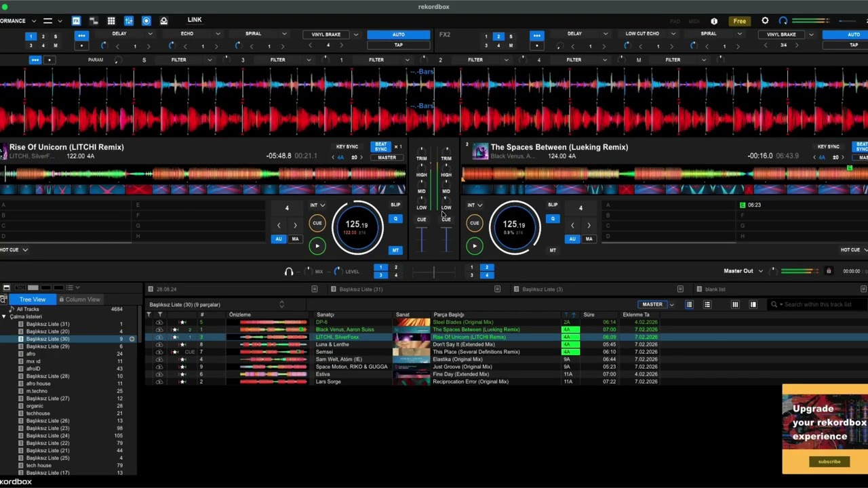This screenshot has width=868, height=488.
Task: Open FX1 VINYL BRAKE release dropdown
Action: click(355, 34)
